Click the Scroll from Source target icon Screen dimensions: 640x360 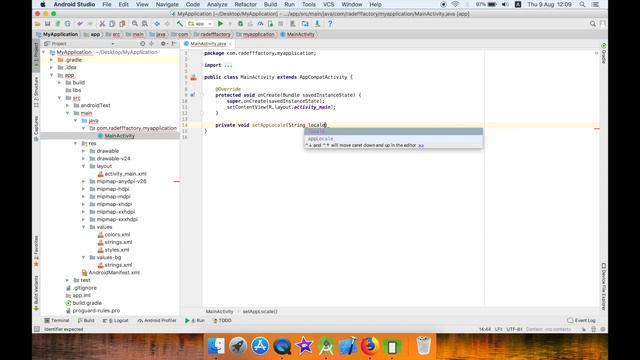click(x=142, y=43)
